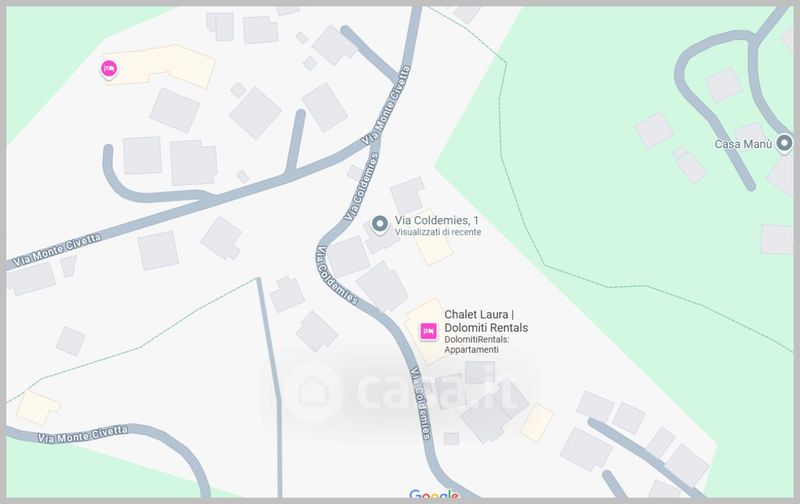Screen dimensions: 800x504
Task: Click the small yellow building beside casa.it watermark
Action: pos(537,422)
